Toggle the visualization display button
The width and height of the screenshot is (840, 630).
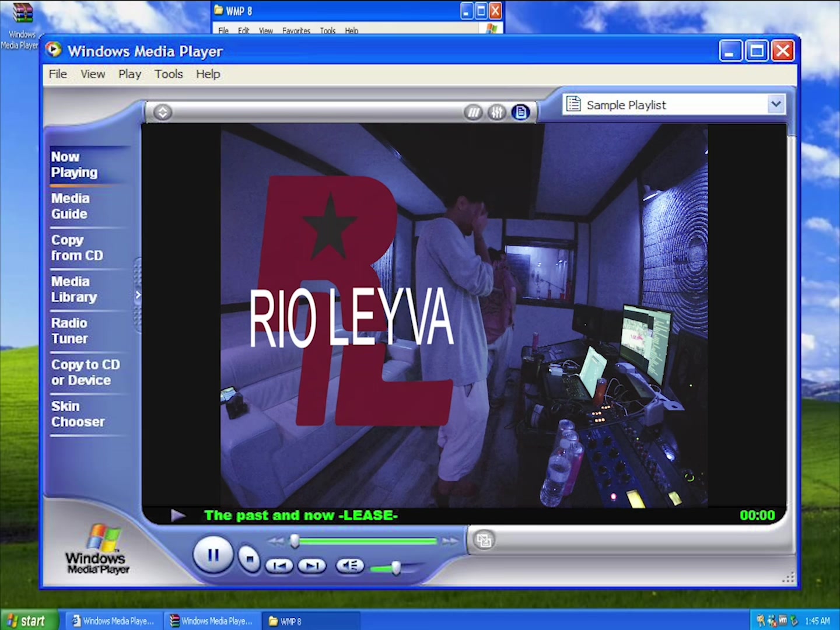473,112
